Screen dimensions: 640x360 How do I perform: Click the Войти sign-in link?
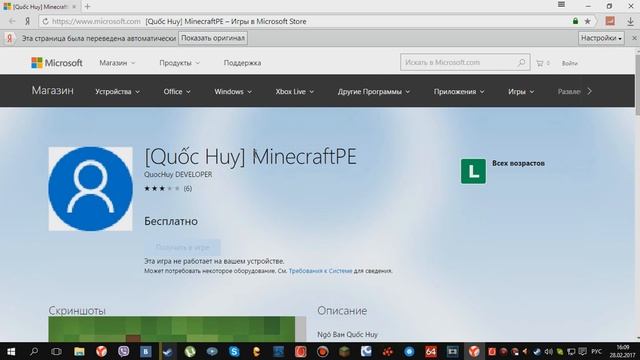coord(569,63)
